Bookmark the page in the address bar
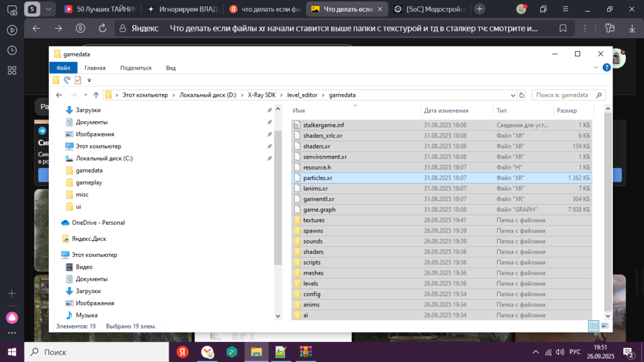644x362 pixels. [x=563, y=28]
